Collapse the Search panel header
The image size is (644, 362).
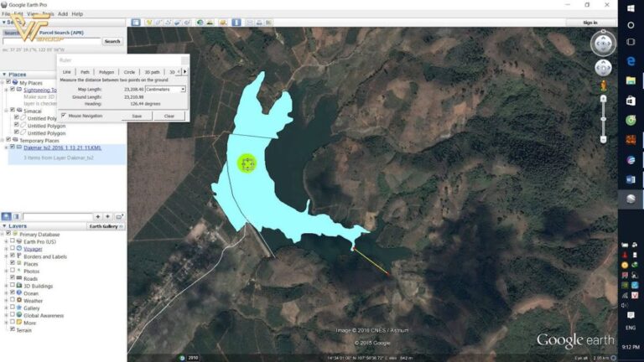pos(4,22)
